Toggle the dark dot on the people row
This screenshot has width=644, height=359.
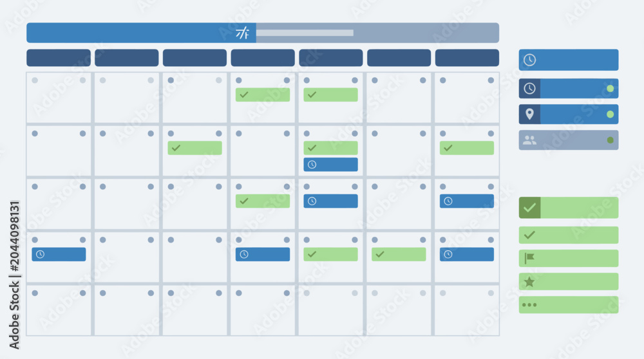(610, 140)
